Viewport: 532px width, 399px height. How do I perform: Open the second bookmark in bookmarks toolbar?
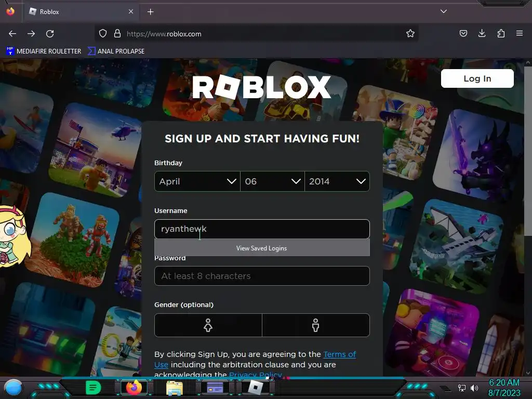[x=116, y=51]
